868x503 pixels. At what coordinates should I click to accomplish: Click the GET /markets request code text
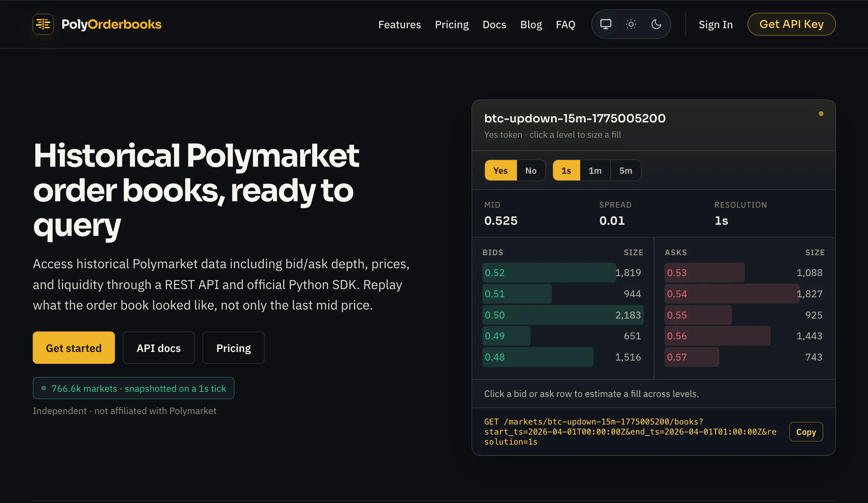pyautogui.click(x=630, y=432)
